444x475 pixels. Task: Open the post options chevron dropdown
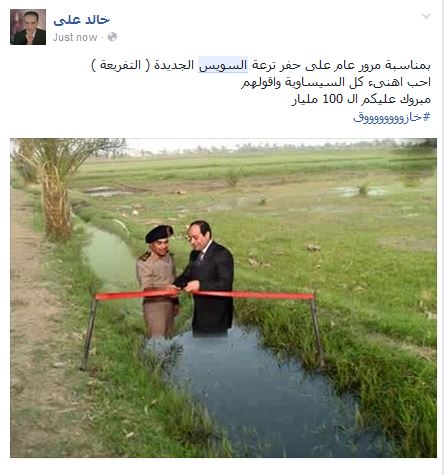(426, 16)
